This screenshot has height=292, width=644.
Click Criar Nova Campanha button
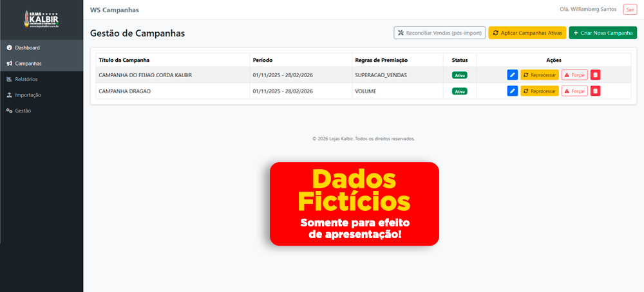point(603,33)
